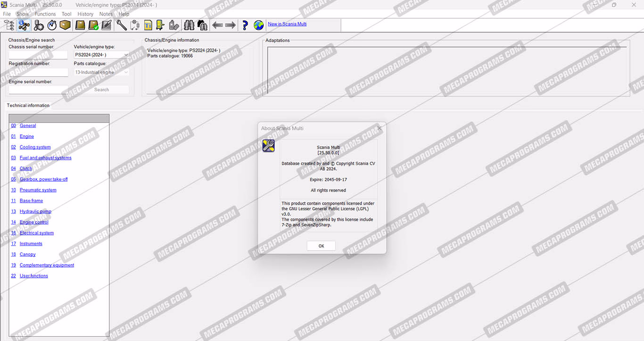The height and width of the screenshot is (341, 644).
Task: Open the Show menu
Action: [x=23, y=14]
